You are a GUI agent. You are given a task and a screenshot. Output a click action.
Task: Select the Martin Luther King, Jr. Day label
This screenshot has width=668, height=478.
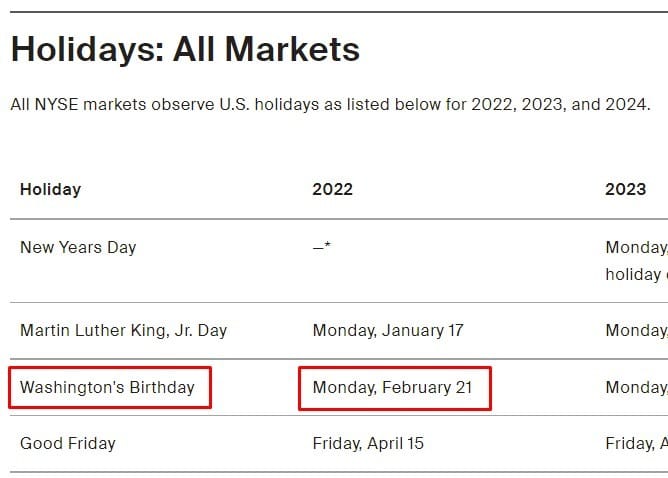point(124,331)
